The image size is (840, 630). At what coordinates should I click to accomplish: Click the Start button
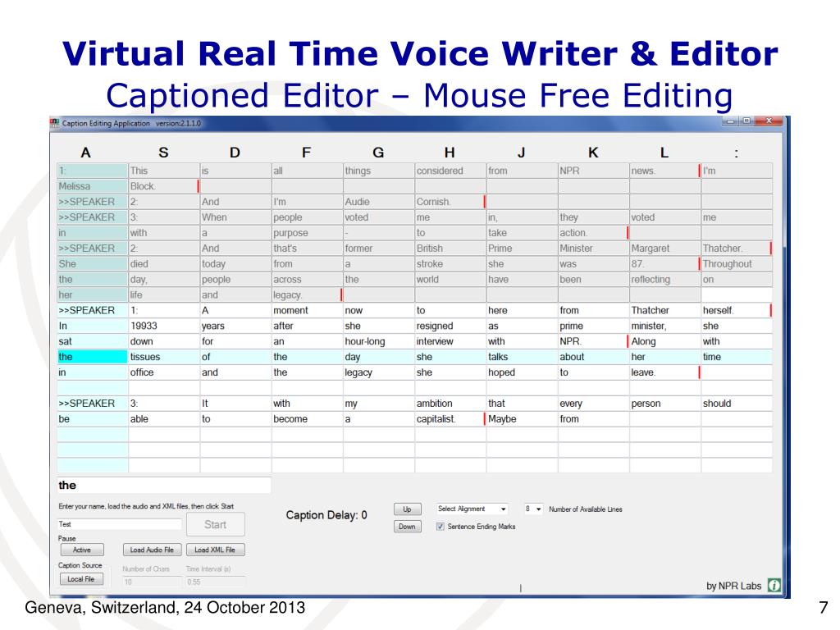coord(216,524)
